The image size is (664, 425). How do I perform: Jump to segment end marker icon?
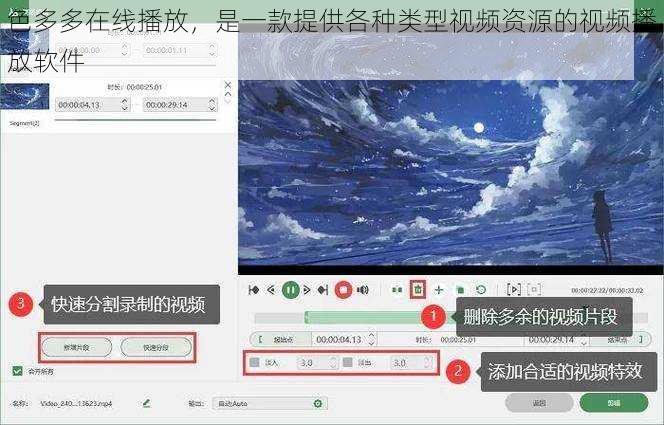pyautogui.click(x=323, y=290)
